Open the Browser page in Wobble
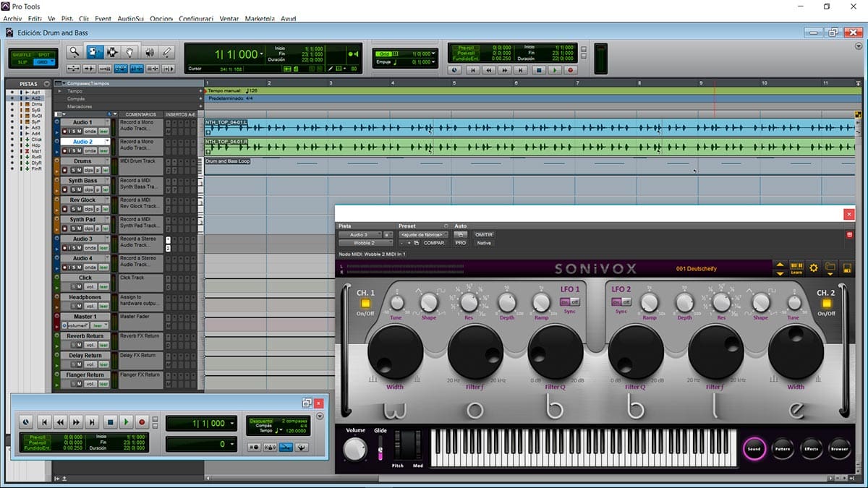This screenshot has width=868, height=488. (x=839, y=449)
